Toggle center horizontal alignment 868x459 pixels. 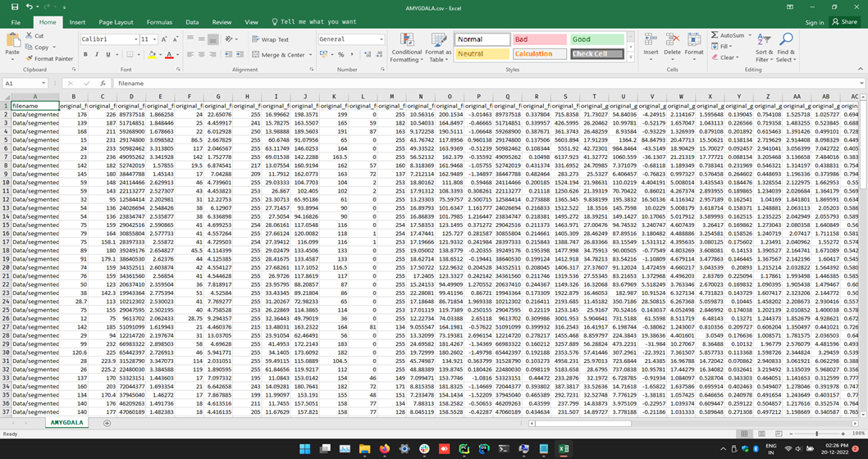pyautogui.click(x=202, y=55)
